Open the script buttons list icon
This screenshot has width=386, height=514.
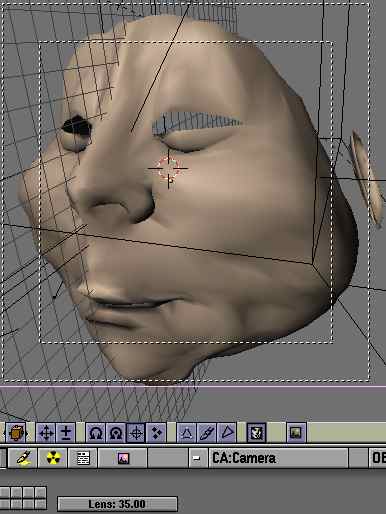click(83, 458)
